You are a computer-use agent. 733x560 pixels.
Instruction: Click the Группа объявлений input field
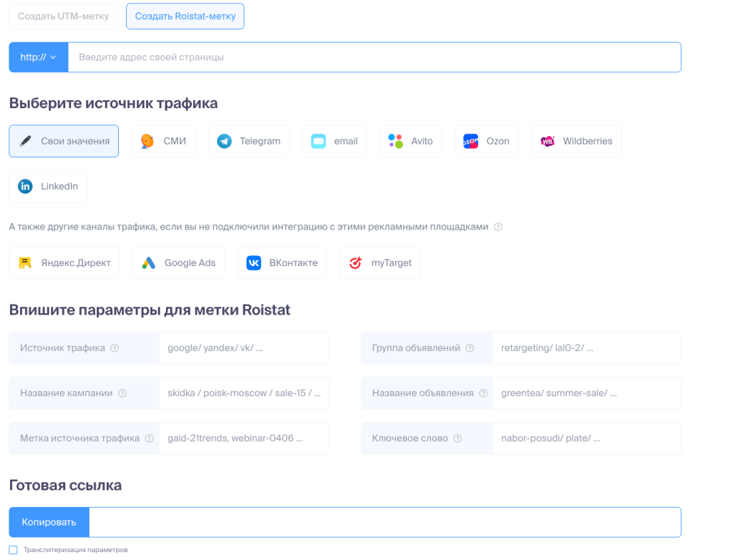click(x=586, y=348)
